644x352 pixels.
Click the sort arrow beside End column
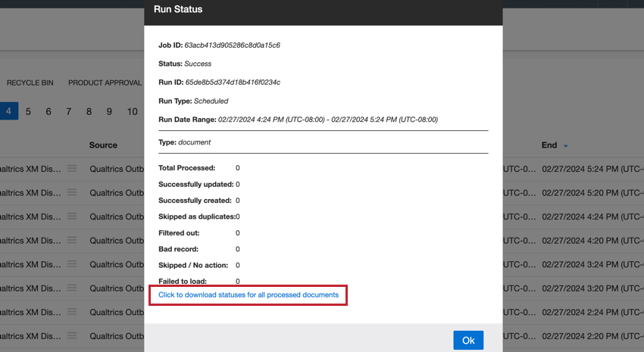pyautogui.click(x=565, y=145)
